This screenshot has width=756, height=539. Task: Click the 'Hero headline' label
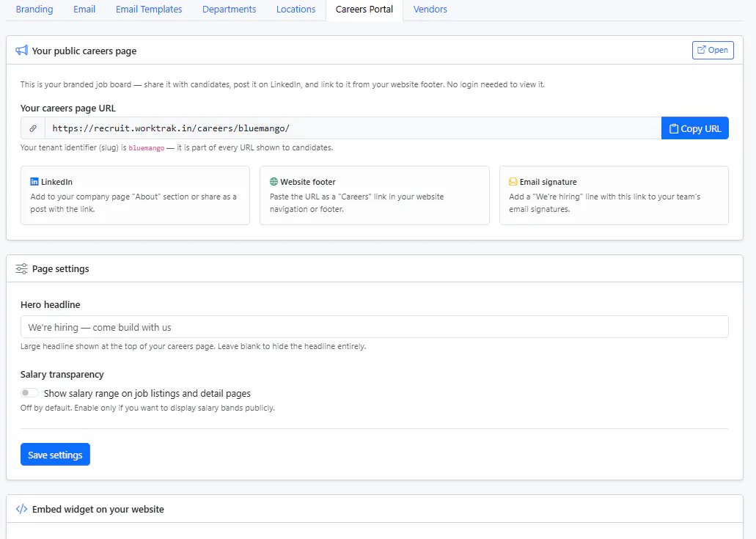[51, 304]
